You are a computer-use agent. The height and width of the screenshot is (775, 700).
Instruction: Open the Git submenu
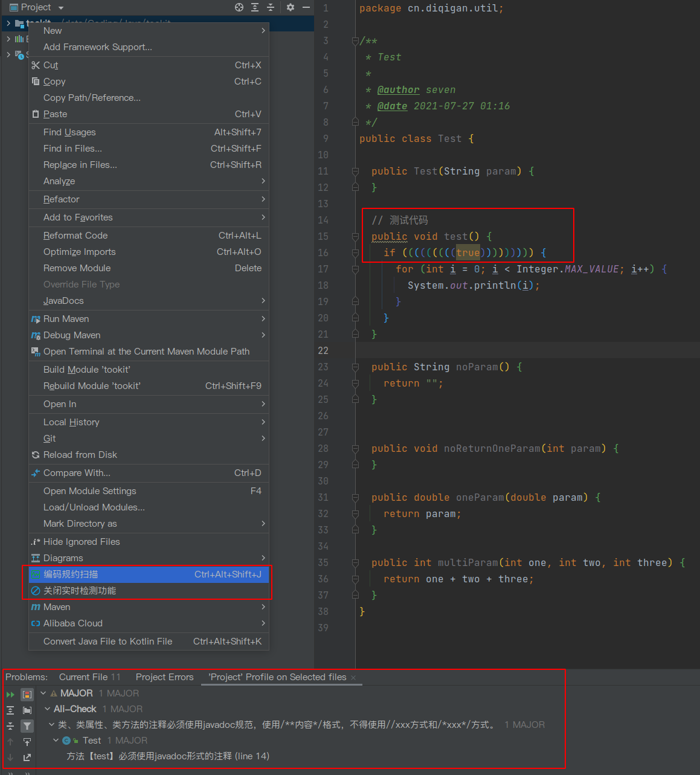149,439
